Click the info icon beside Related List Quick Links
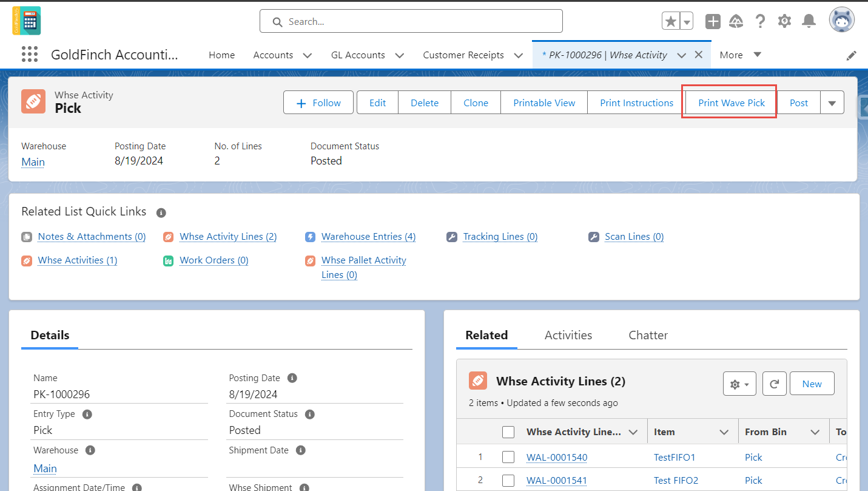Screen dimensions: 868x491 coord(161,212)
